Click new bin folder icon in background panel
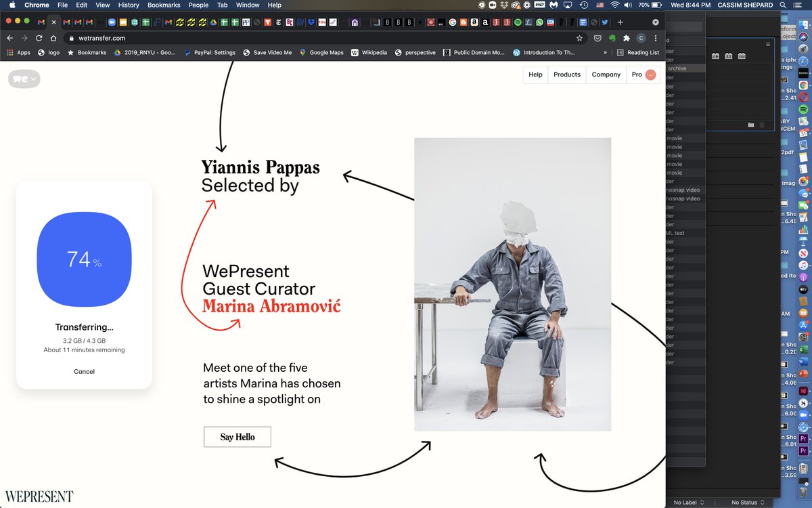812x508 pixels. tap(750, 125)
